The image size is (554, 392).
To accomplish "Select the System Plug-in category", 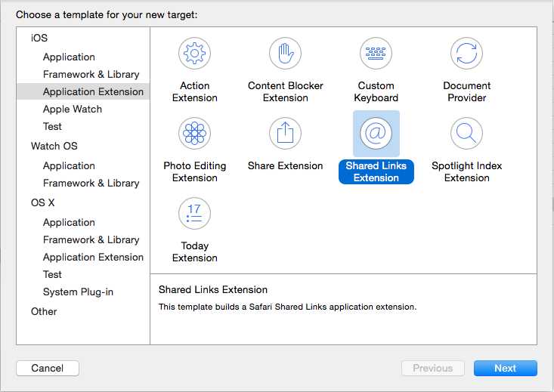I will pyautogui.click(x=78, y=292).
